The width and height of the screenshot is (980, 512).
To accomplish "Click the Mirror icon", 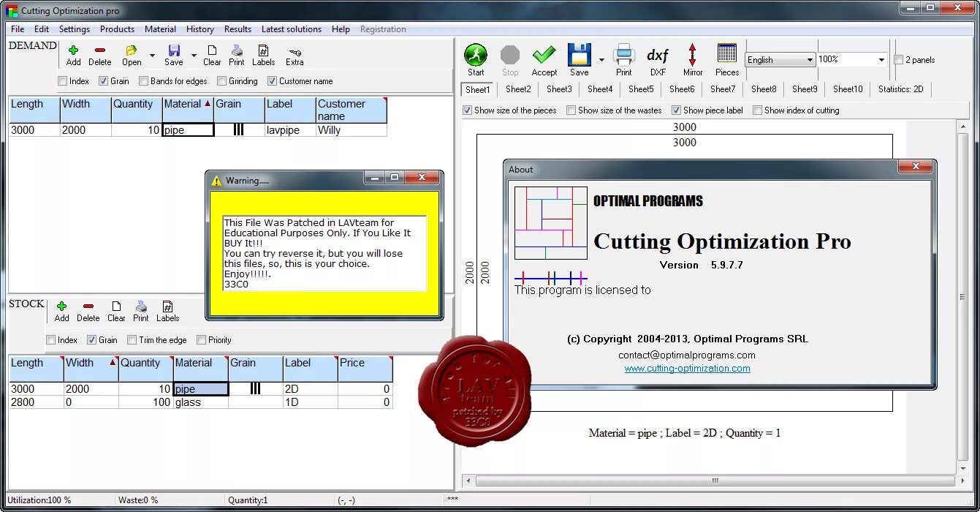I will (692, 55).
